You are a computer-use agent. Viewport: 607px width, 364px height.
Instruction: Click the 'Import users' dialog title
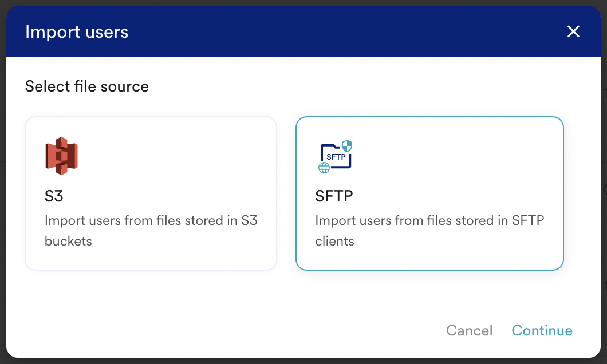[77, 31]
